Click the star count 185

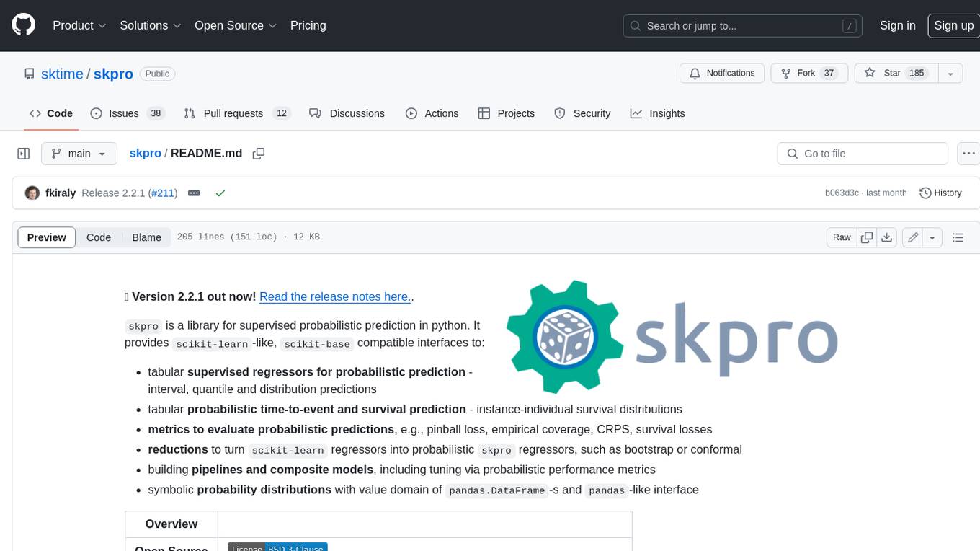[917, 74]
